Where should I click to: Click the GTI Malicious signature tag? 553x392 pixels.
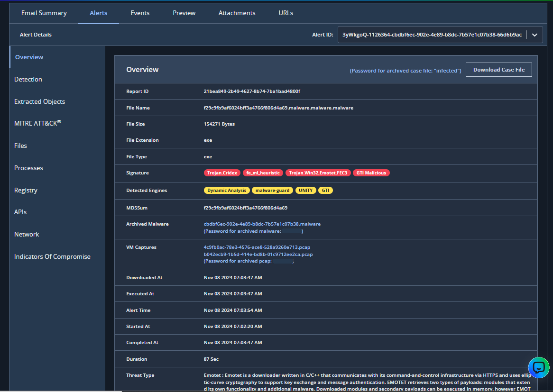pyautogui.click(x=371, y=173)
